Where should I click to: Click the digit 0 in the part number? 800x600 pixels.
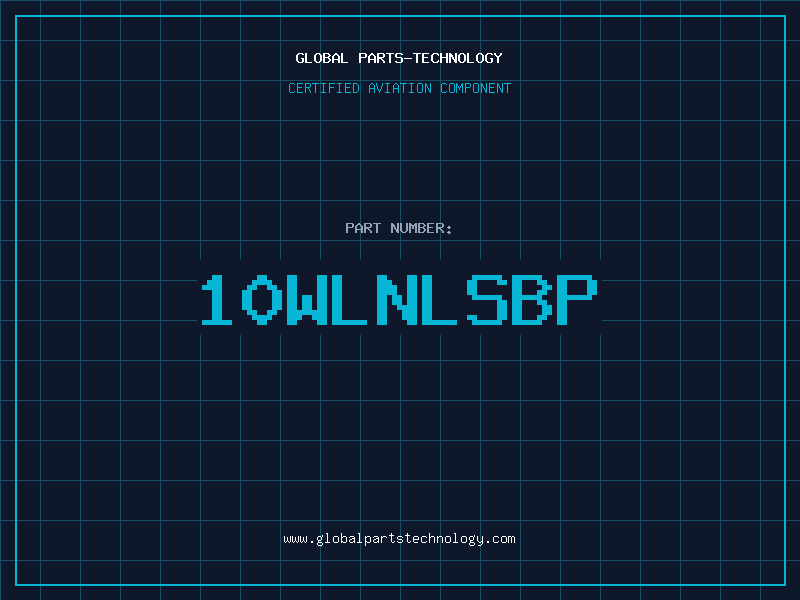[262, 300]
